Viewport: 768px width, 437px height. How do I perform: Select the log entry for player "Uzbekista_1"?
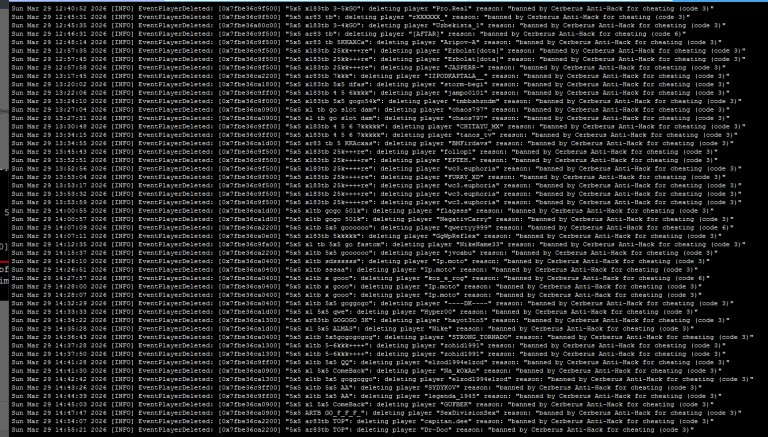click(368, 25)
